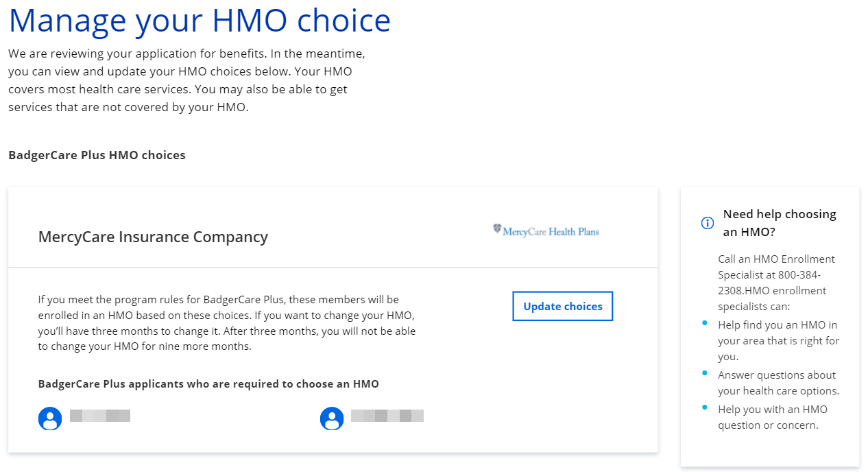Select the first applicant's avatar icon
The image size is (868, 472).
tap(50, 418)
